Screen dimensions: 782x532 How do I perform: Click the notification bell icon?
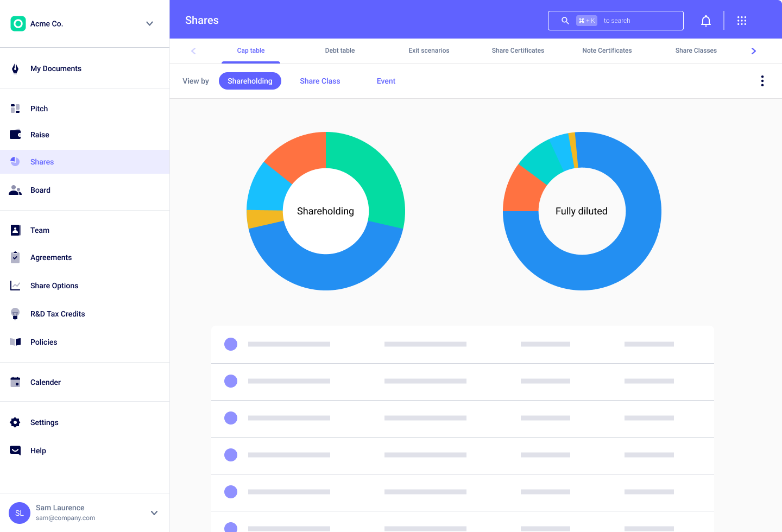pos(705,21)
